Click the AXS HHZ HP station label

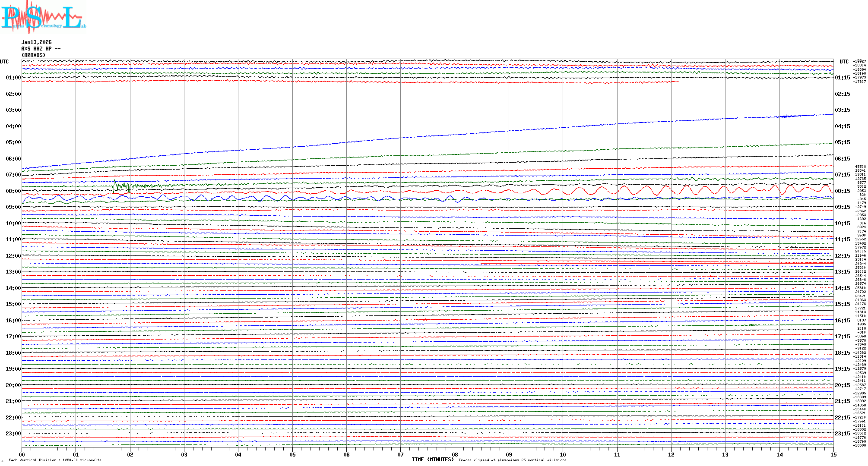pyautogui.click(x=41, y=49)
